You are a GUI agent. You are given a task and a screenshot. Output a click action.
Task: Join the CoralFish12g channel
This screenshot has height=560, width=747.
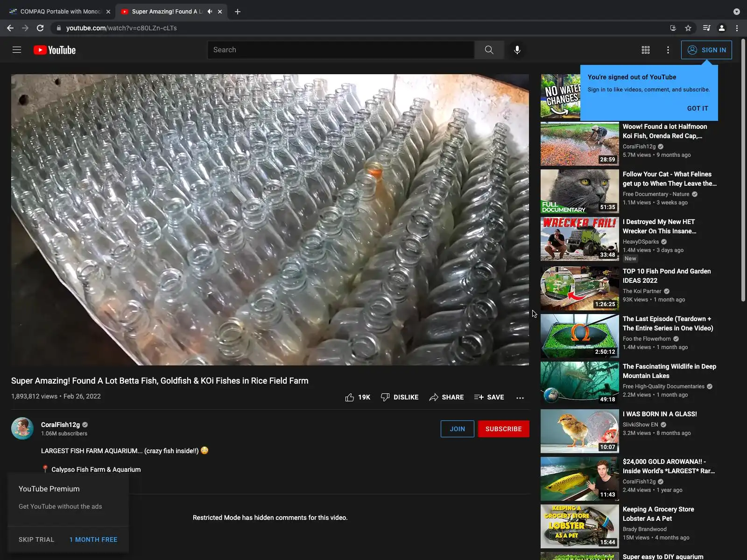pos(458,429)
